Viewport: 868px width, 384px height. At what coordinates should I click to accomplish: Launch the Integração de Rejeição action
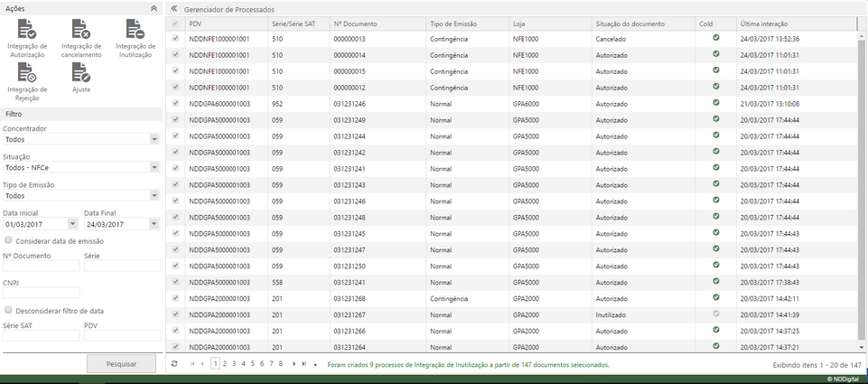(x=27, y=73)
